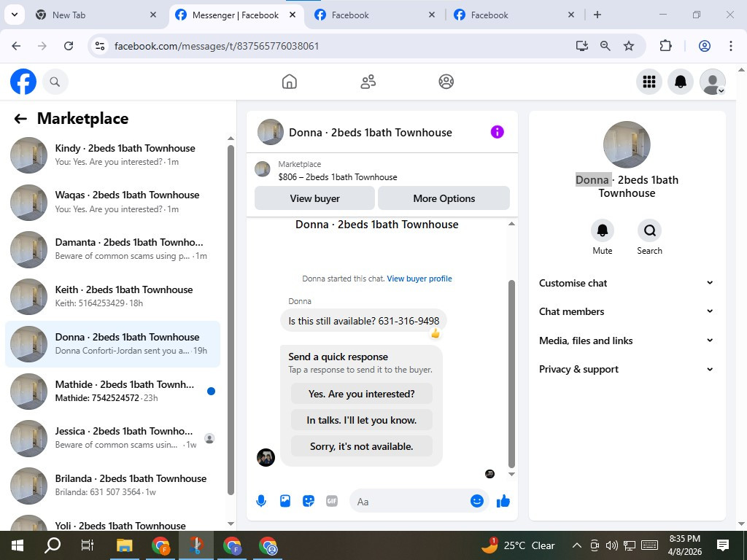Viewport: 747px width, 560px height.
Task: Bookmark this page with star icon
Action: point(629,46)
